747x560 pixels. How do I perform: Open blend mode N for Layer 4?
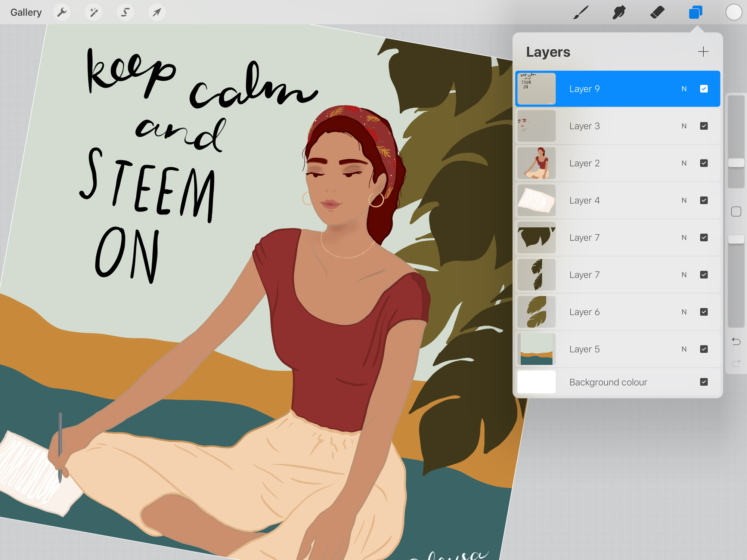click(684, 200)
